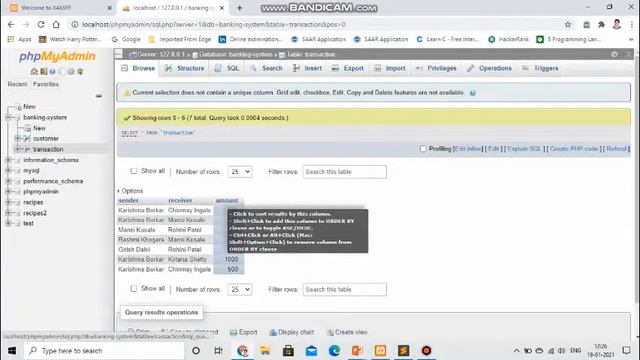Image resolution: width=640 pixels, height=360 pixels.
Task: Open the Favorites navigation tab
Action: click(x=46, y=84)
